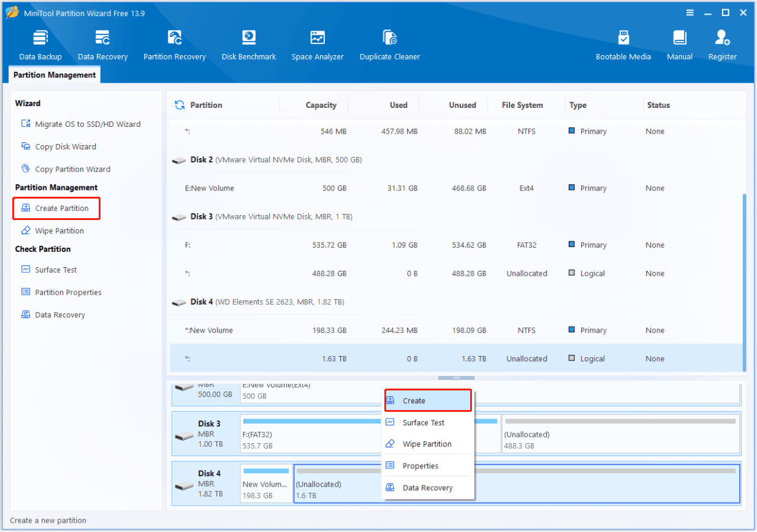757x532 pixels.
Task: Select the 1.6 TB unallocated bar
Action: (x=517, y=484)
